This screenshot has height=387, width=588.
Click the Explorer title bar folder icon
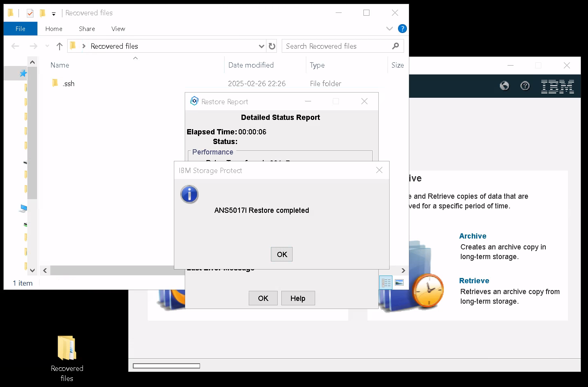point(11,13)
